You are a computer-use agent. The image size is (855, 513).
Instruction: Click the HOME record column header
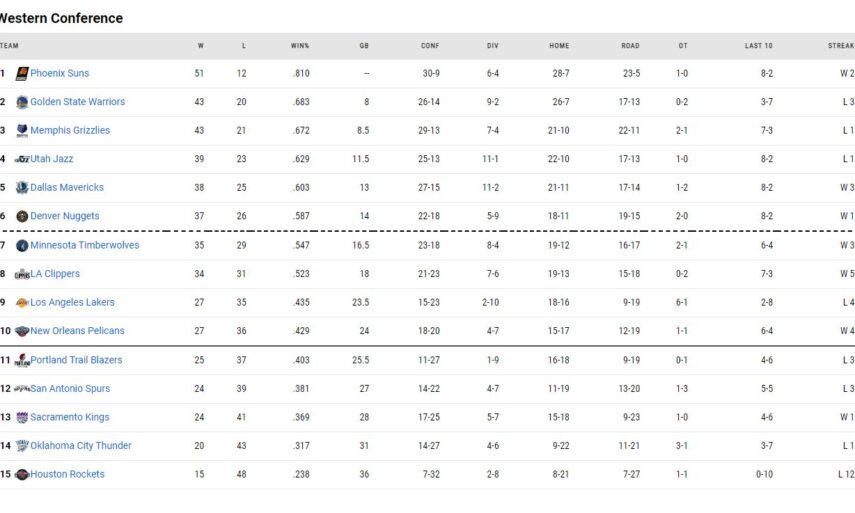point(559,46)
